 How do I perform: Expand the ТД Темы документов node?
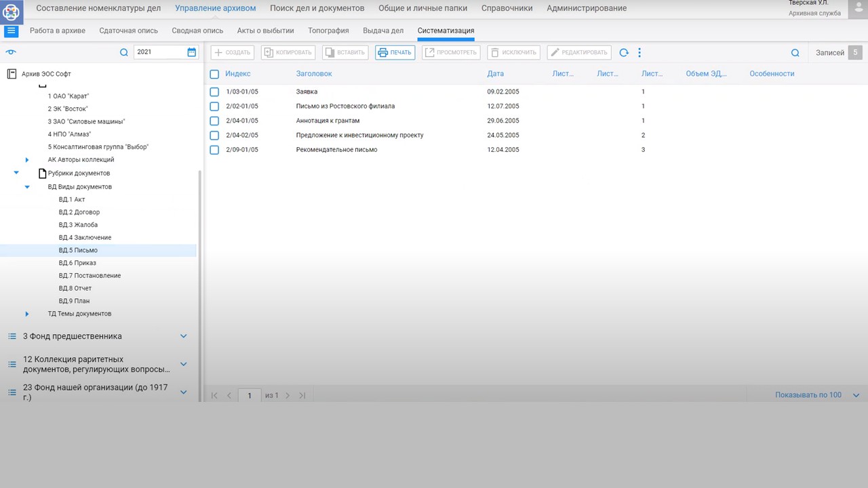[x=27, y=314]
